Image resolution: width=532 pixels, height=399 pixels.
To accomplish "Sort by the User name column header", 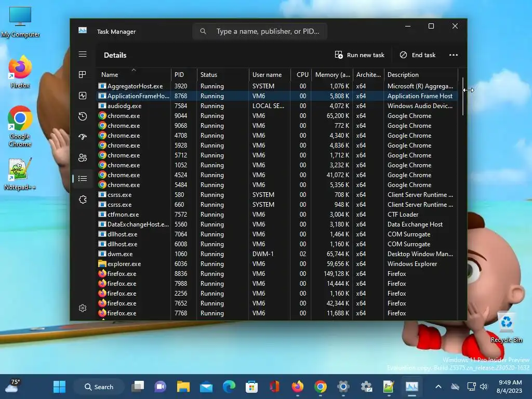I will [x=270, y=75].
